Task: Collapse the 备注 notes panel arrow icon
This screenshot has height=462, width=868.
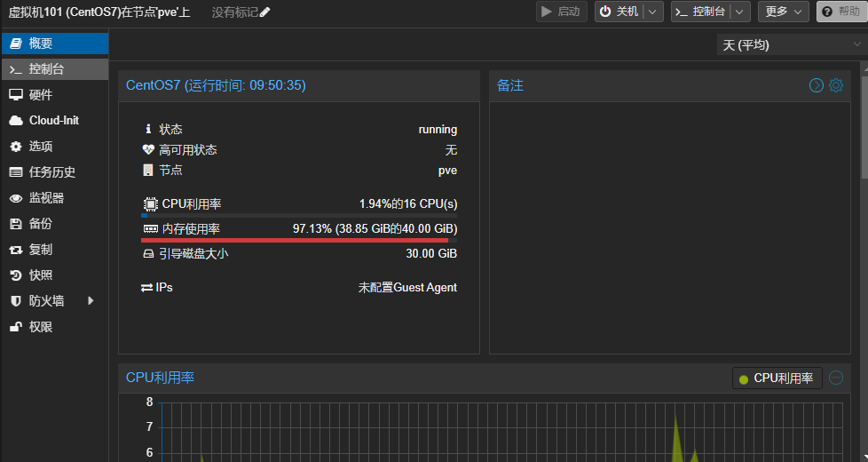Action: click(x=817, y=85)
